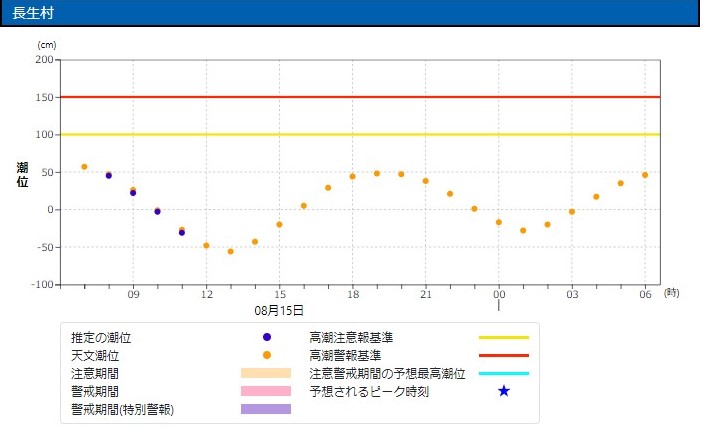The width and height of the screenshot is (718, 440).
Task: Click the orange tide point at 15 hour
Action: (279, 225)
